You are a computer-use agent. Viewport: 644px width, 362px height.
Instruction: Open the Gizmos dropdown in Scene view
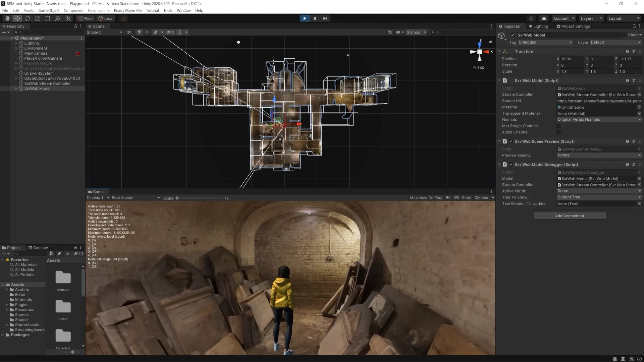tap(416, 32)
